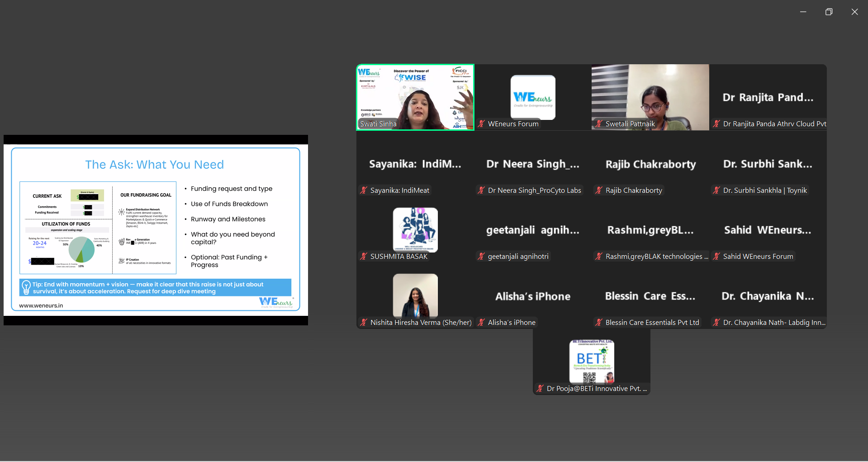Click the muted mic icon for Alisha's iPhone
The width and height of the screenshot is (868, 462).
point(481,322)
